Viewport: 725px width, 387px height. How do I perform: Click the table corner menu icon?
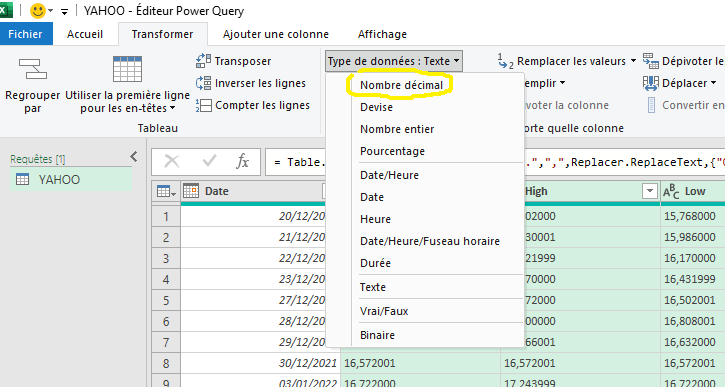point(166,191)
